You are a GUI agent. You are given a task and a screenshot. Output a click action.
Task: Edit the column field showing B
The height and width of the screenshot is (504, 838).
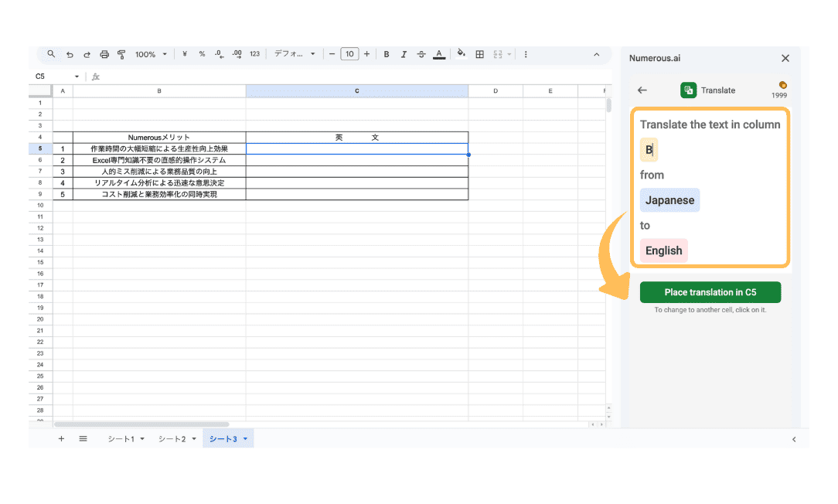click(x=649, y=150)
